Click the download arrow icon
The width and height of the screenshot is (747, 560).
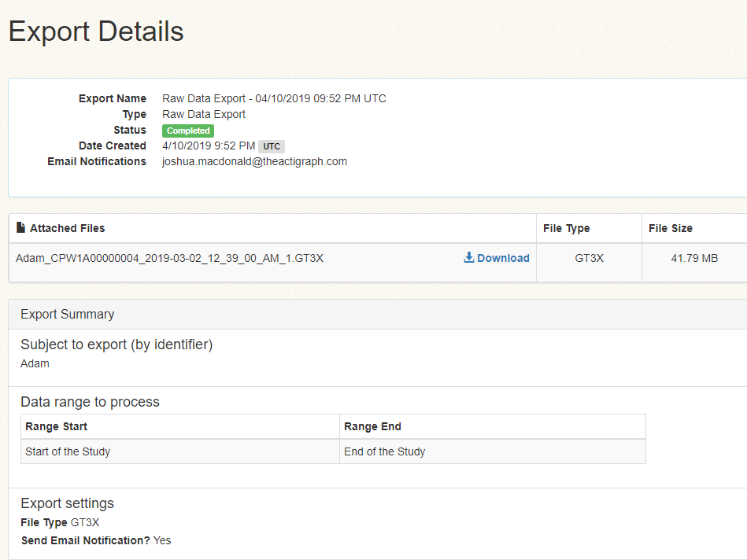coord(469,258)
